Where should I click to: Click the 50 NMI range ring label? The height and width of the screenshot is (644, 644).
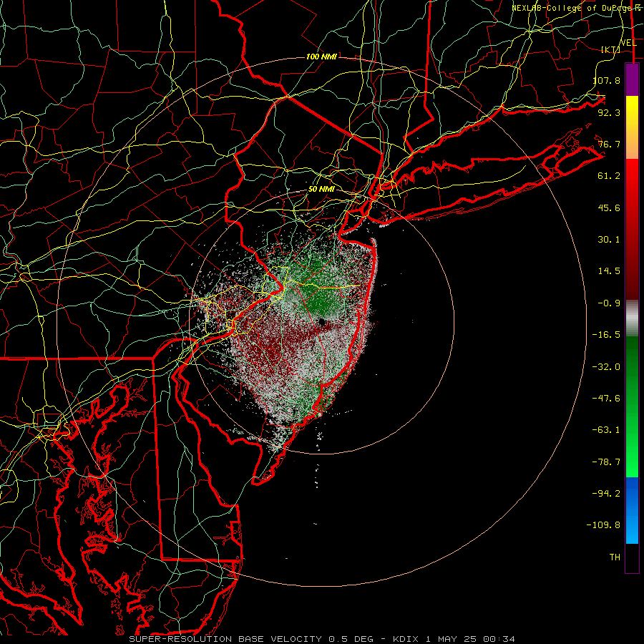321,190
